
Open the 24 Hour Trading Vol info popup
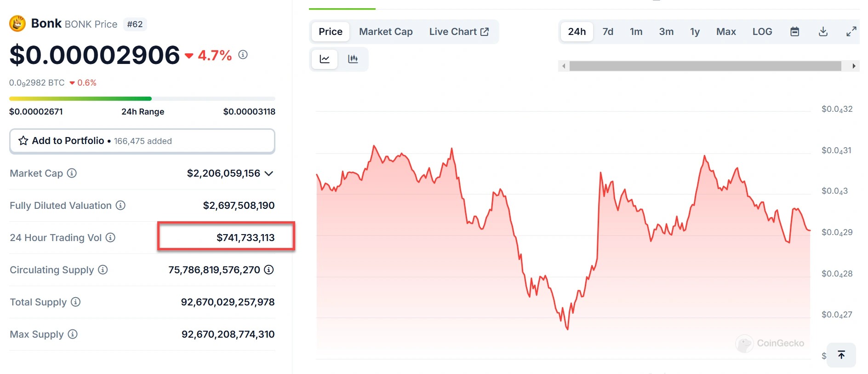pos(110,238)
